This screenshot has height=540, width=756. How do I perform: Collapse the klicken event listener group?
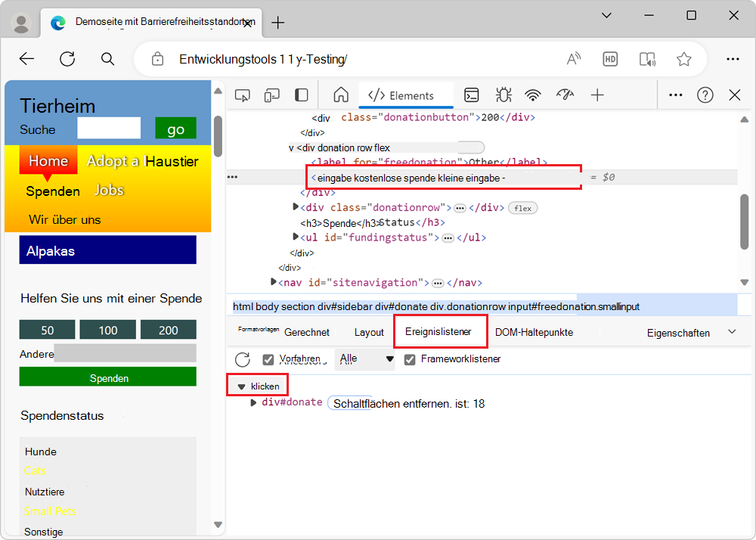242,385
